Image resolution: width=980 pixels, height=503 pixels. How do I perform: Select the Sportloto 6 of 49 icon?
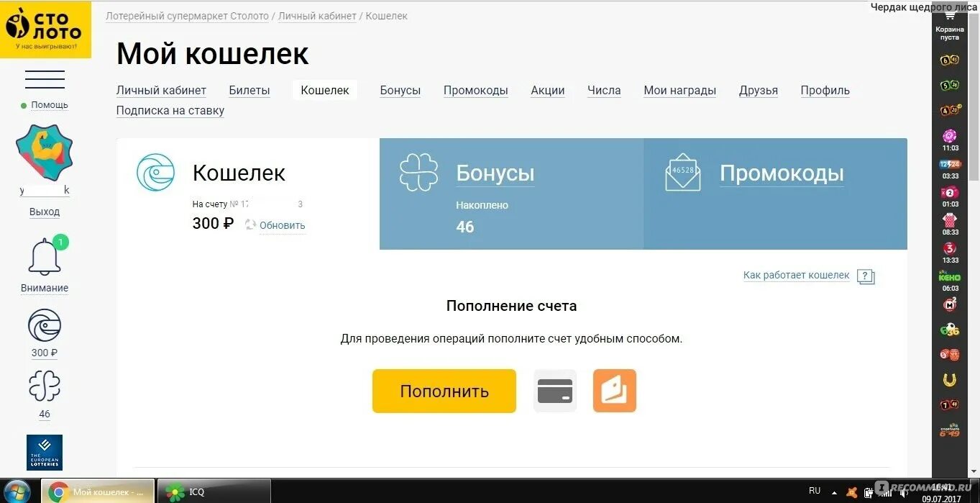[950, 430]
